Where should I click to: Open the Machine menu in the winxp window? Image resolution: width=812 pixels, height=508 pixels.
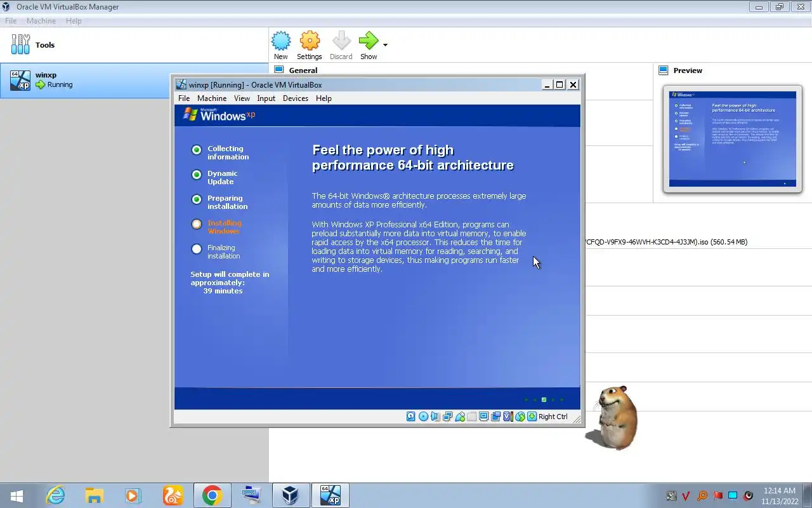coord(212,98)
